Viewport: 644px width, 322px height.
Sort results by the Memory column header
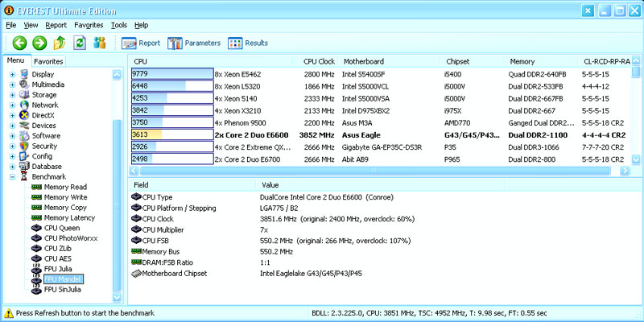pyautogui.click(x=541, y=62)
